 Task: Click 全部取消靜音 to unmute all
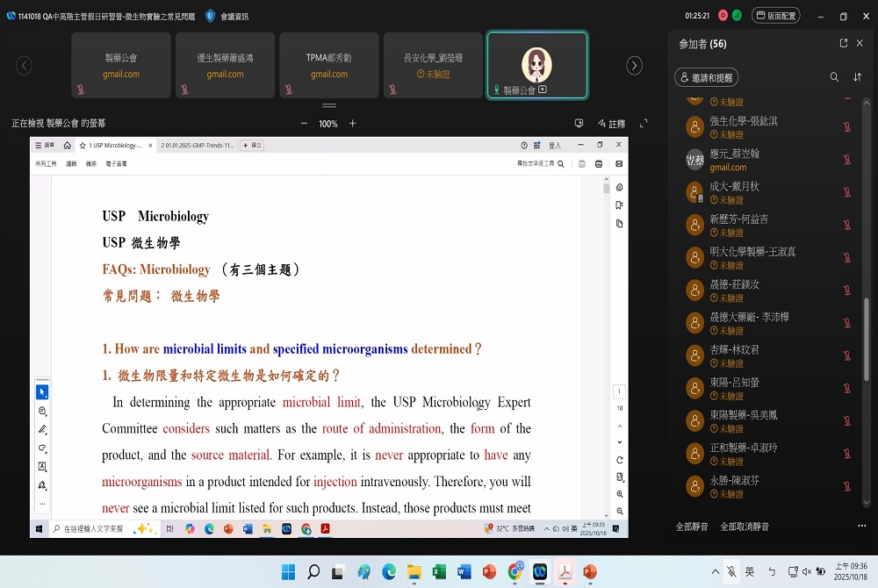click(x=745, y=527)
